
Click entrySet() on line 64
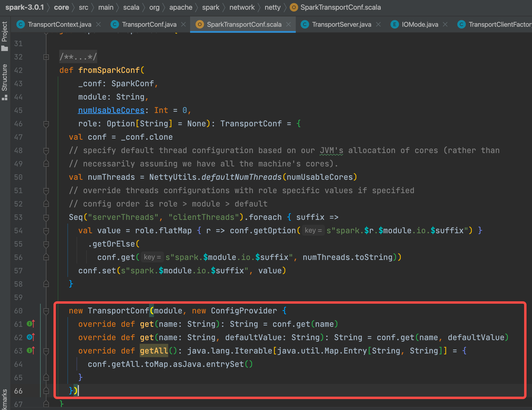coord(230,364)
